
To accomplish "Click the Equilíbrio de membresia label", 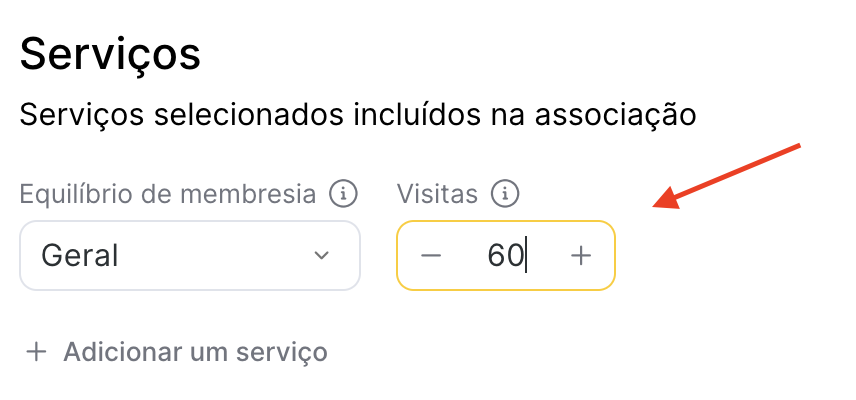I will (168, 194).
